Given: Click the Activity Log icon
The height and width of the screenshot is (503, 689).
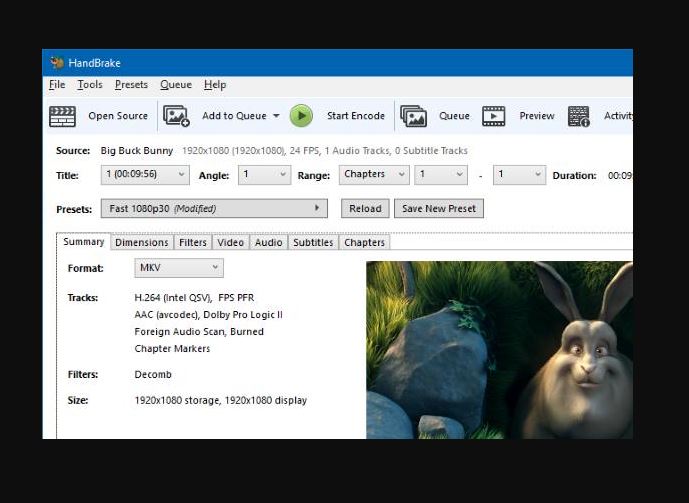Looking at the screenshot, I should pos(578,116).
